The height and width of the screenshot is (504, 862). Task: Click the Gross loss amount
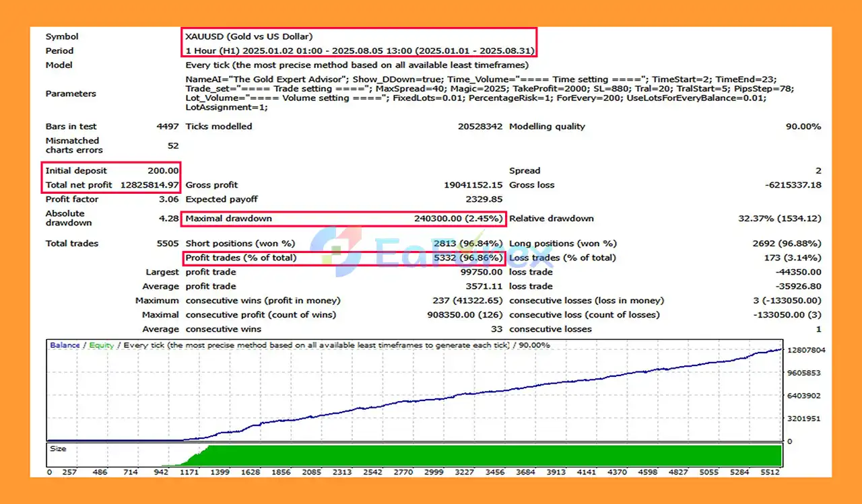793,185
